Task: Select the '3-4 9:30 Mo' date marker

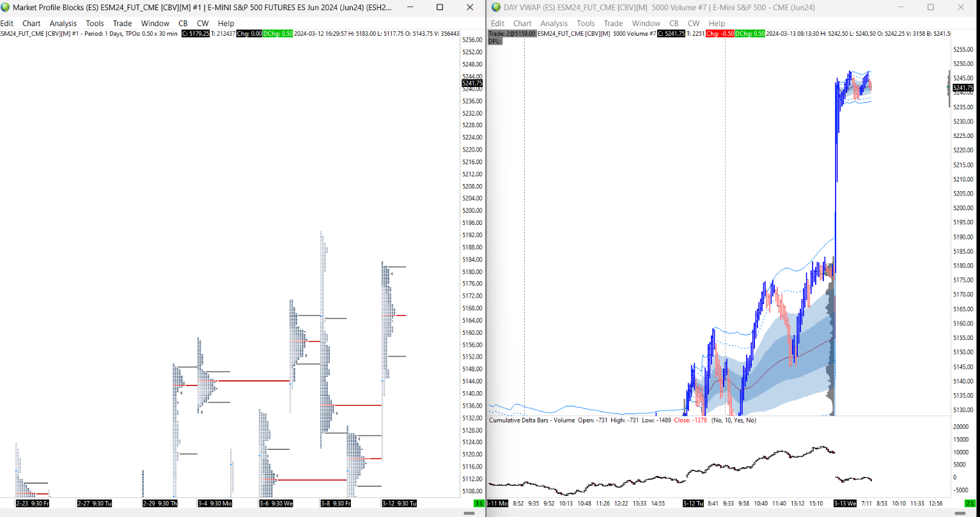Action: point(215,504)
